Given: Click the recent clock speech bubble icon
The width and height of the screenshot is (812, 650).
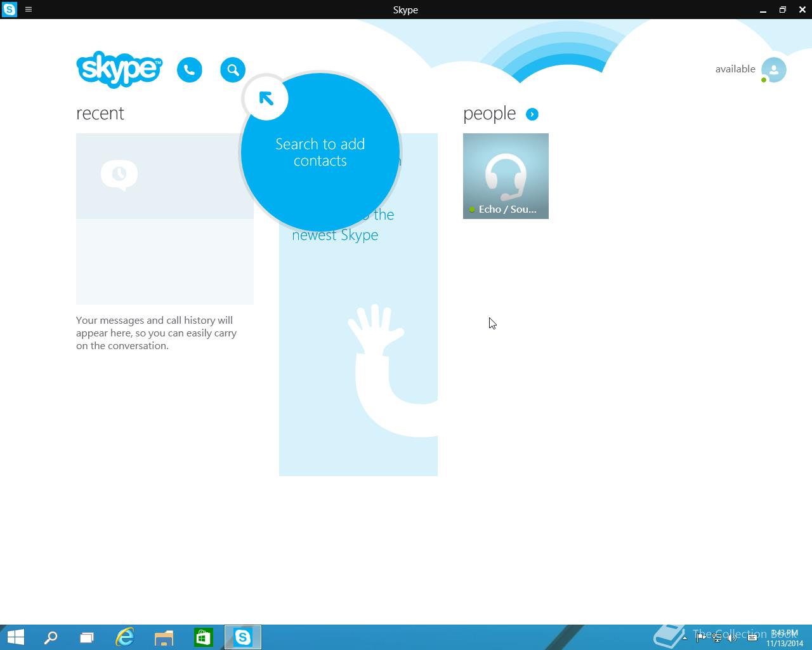Looking at the screenshot, I should (x=119, y=175).
